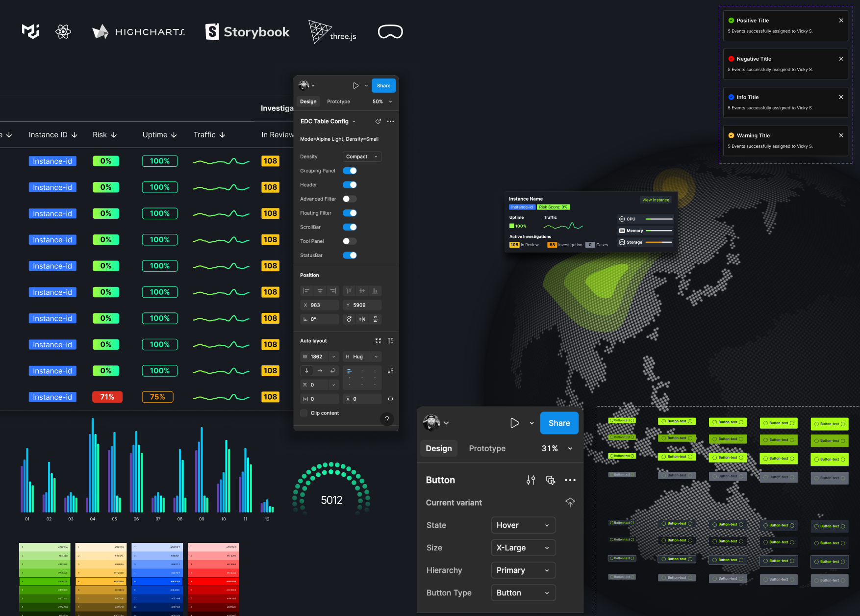Click the flip horizontal icon
The image size is (860, 616).
(362, 319)
